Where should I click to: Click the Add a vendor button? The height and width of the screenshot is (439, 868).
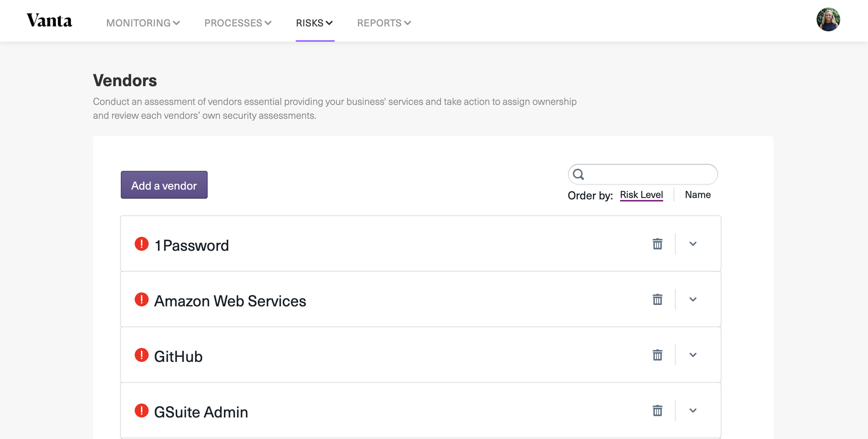[164, 185]
